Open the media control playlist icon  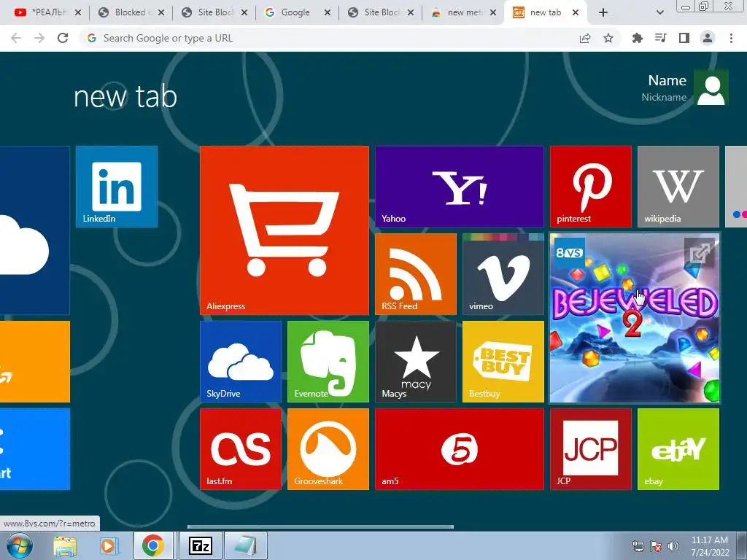pyautogui.click(x=661, y=38)
